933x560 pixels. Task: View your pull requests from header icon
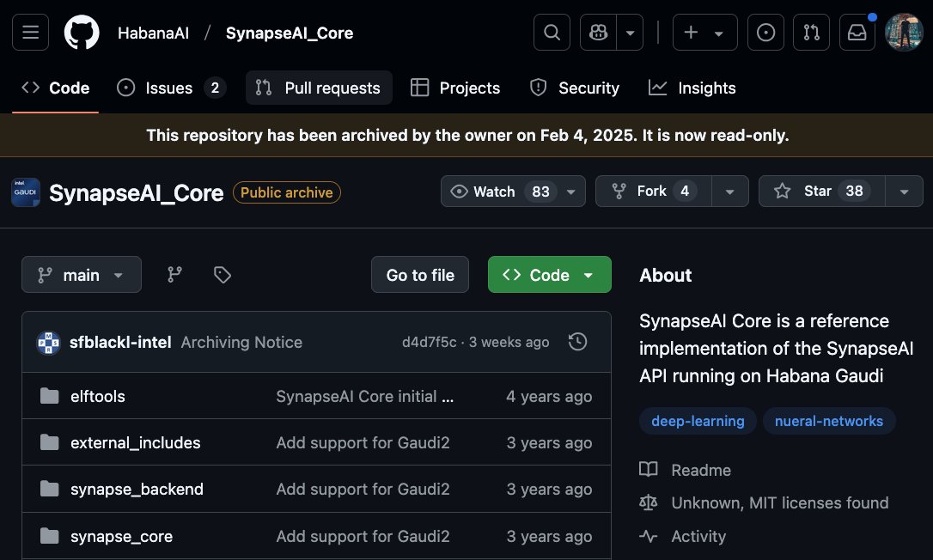tap(811, 32)
